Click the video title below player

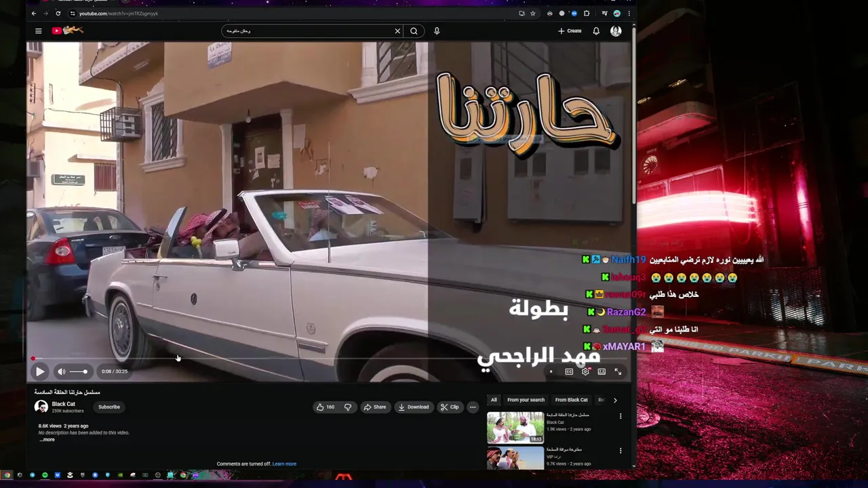pos(67,392)
